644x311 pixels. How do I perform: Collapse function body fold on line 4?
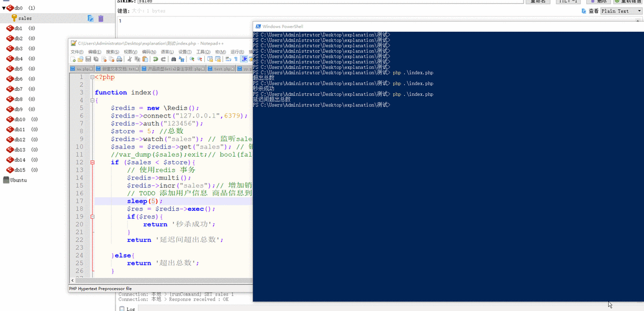pyautogui.click(x=93, y=100)
